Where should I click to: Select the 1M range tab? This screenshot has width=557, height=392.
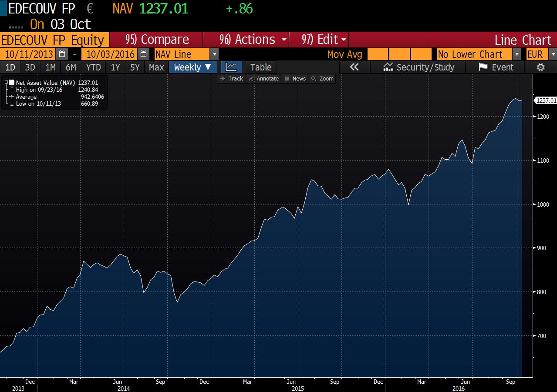[x=51, y=67]
